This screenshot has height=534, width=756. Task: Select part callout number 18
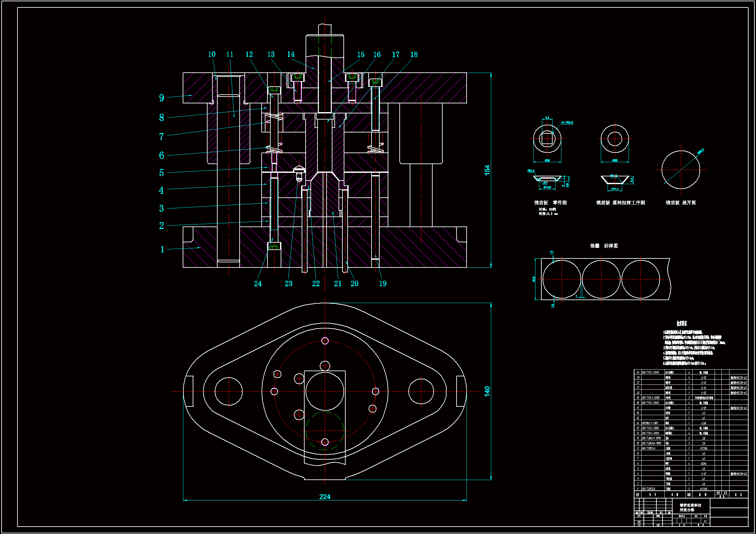(x=414, y=55)
